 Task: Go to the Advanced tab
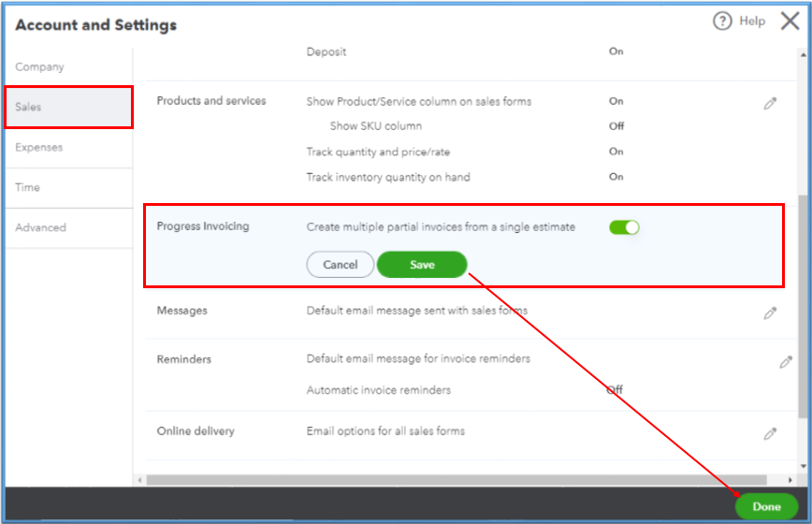[x=41, y=228]
